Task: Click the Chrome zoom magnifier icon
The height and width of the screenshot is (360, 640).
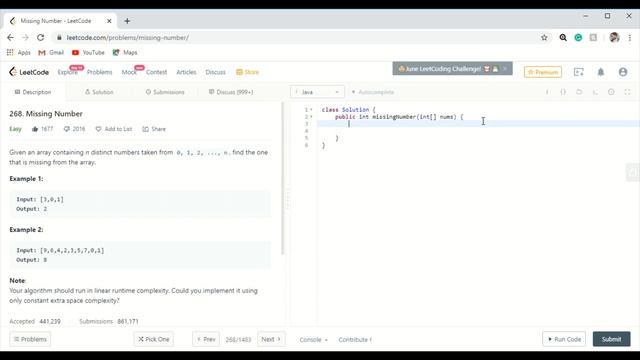Action: point(563,38)
